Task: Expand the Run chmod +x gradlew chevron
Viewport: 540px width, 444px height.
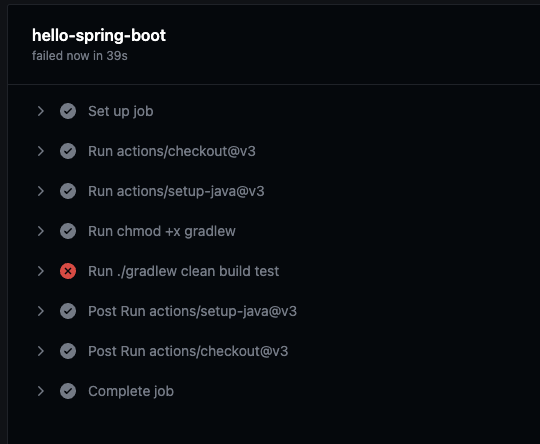Action: point(41,231)
